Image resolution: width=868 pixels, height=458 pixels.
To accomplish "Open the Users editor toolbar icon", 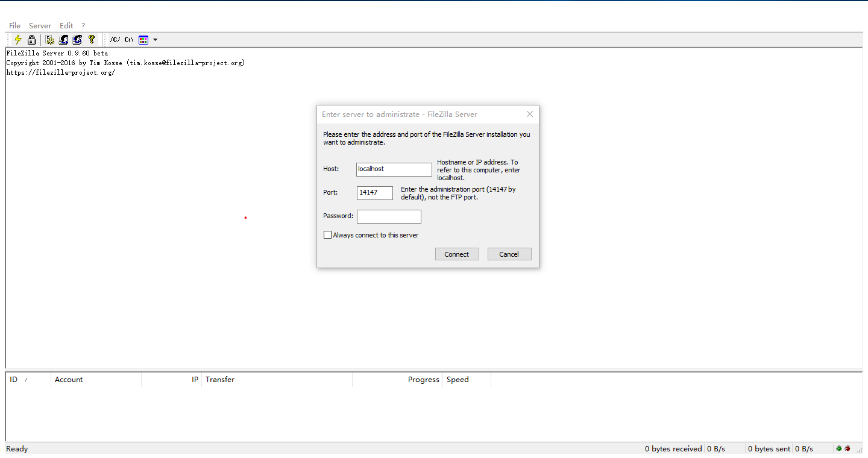I will pos(63,40).
